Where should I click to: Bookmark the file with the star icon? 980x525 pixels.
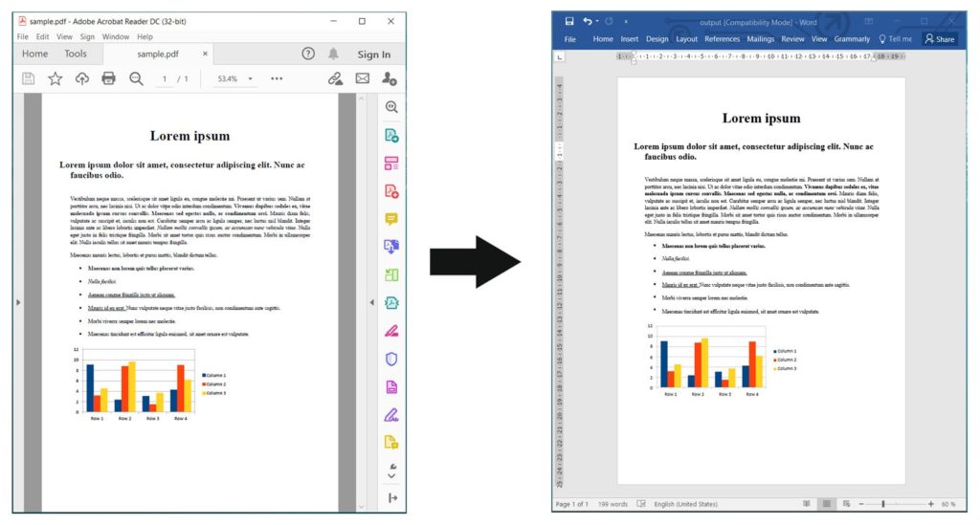pos(56,78)
